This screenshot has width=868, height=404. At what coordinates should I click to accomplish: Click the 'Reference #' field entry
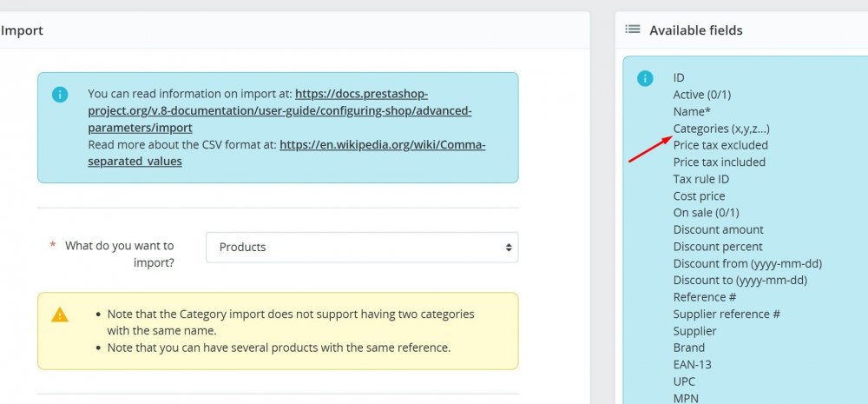click(x=705, y=297)
